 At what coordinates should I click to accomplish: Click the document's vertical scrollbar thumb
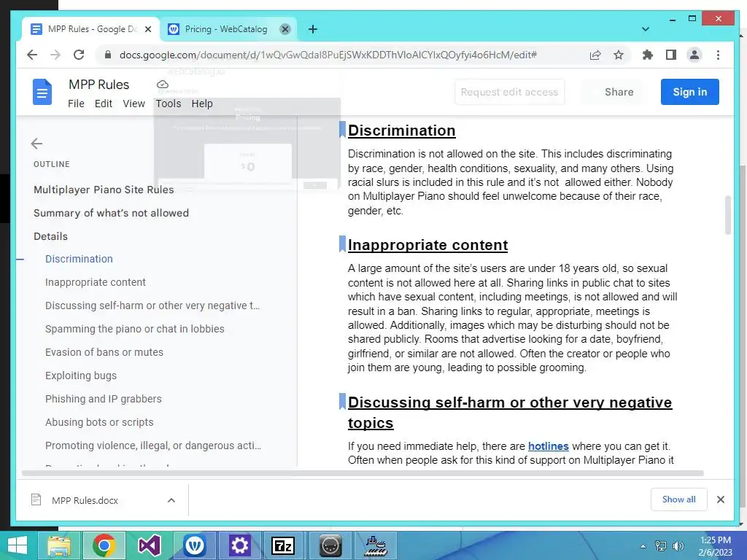[728, 215]
